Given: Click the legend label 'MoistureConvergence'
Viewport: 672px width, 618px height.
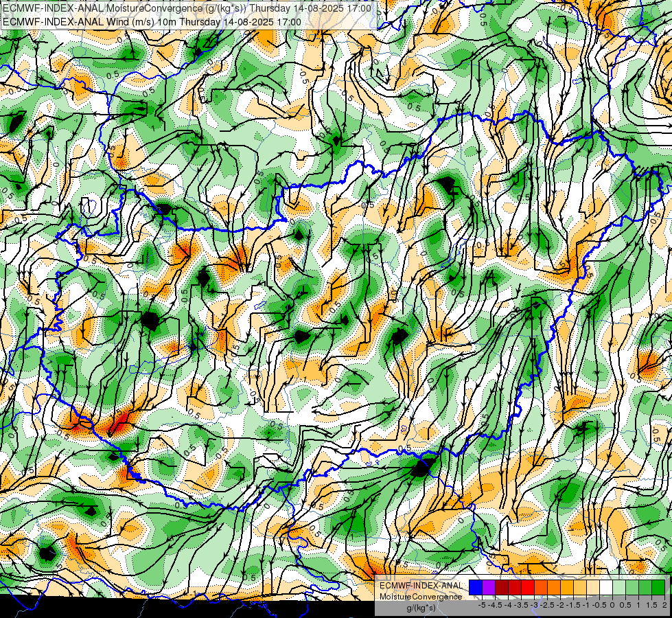Looking at the screenshot, I should click(421, 597).
